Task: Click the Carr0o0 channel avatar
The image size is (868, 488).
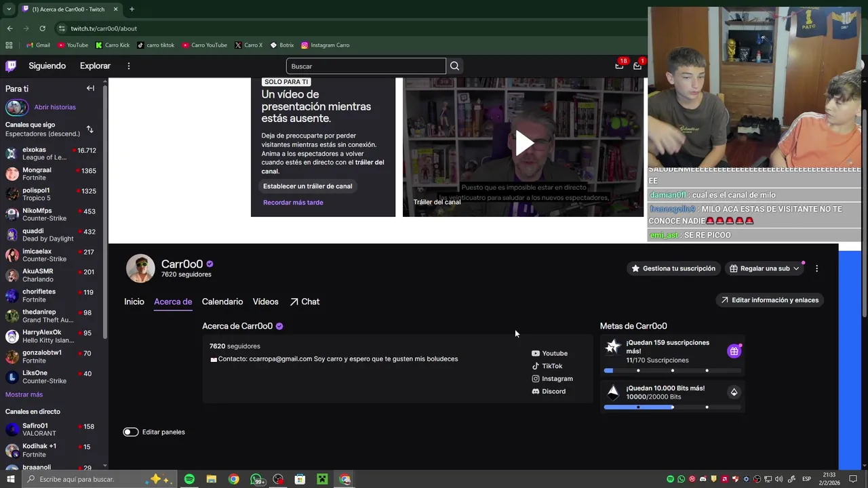Action: point(140,268)
